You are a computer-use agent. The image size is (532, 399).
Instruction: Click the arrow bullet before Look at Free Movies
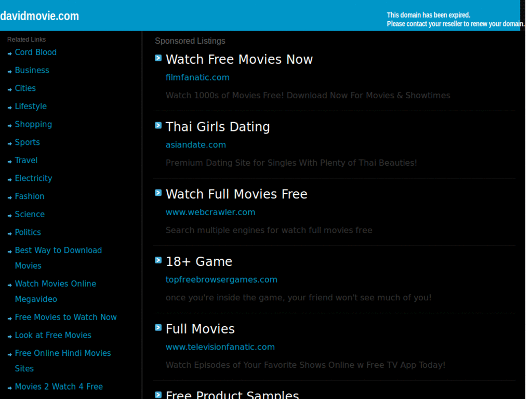point(9,336)
